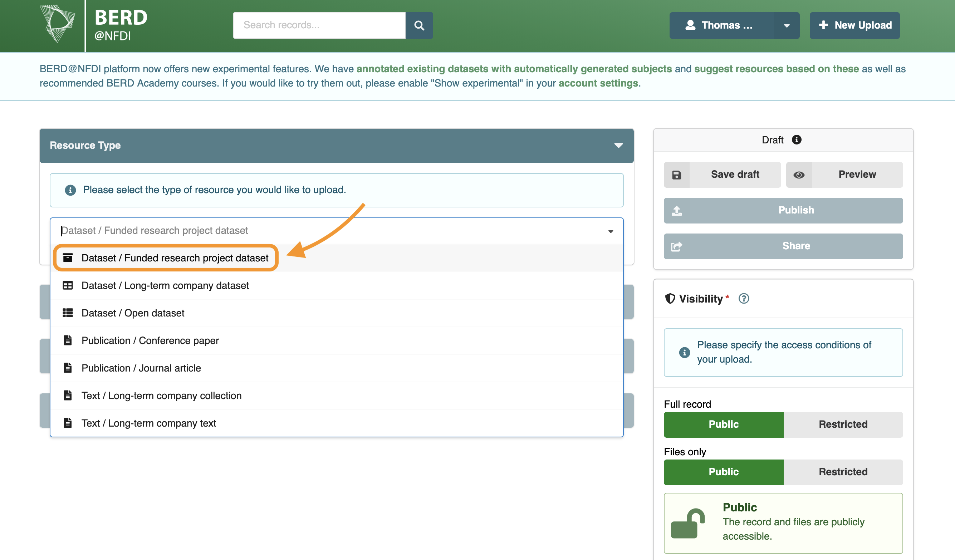Viewport: 955px width, 560px height.
Task: Click the New Upload button
Action: coord(854,25)
